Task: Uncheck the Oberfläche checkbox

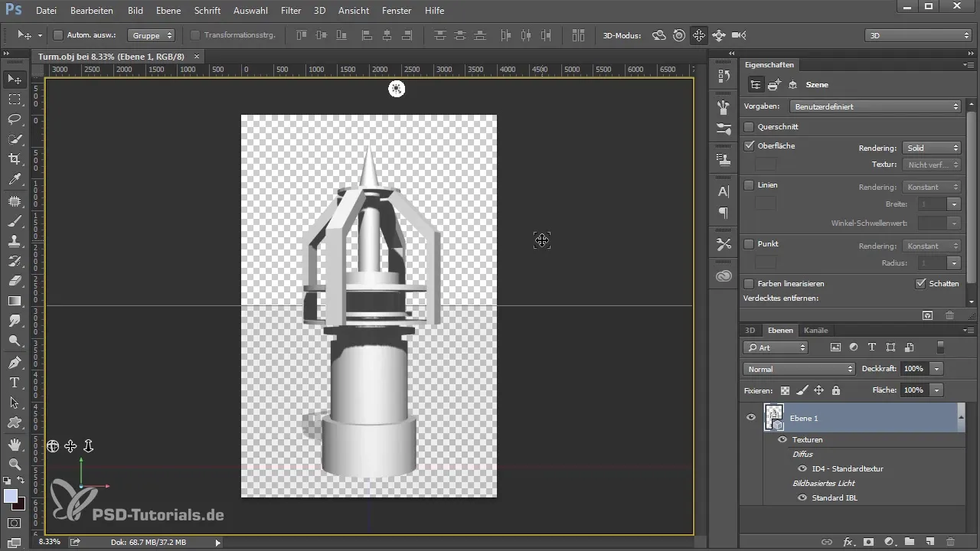Action: tap(749, 145)
